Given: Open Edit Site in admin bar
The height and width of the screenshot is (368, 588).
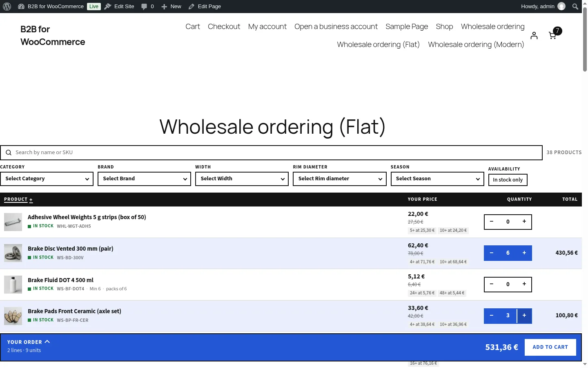Looking at the screenshot, I should tap(119, 7).
